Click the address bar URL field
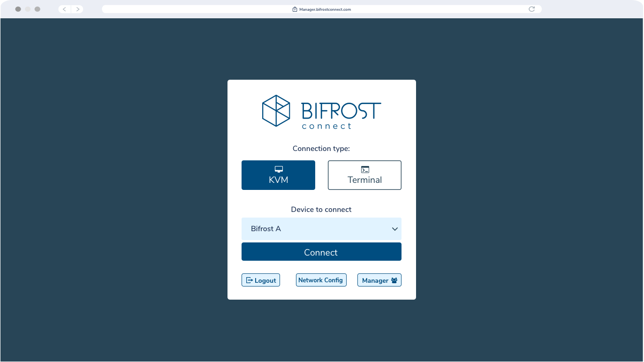The height and width of the screenshot is (362, 644). pyautogui.click(x=321, y=9)
